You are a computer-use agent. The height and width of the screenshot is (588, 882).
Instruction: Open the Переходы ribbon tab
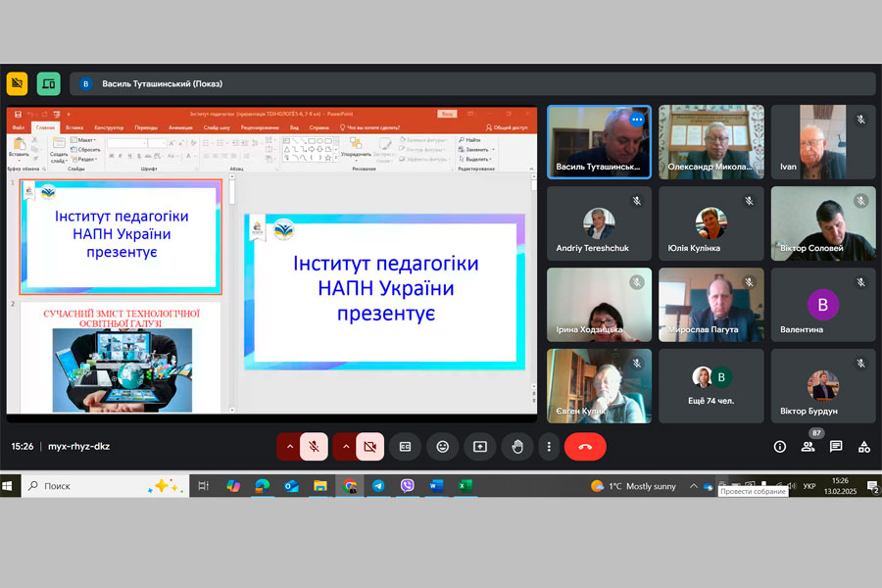[146, 127]
